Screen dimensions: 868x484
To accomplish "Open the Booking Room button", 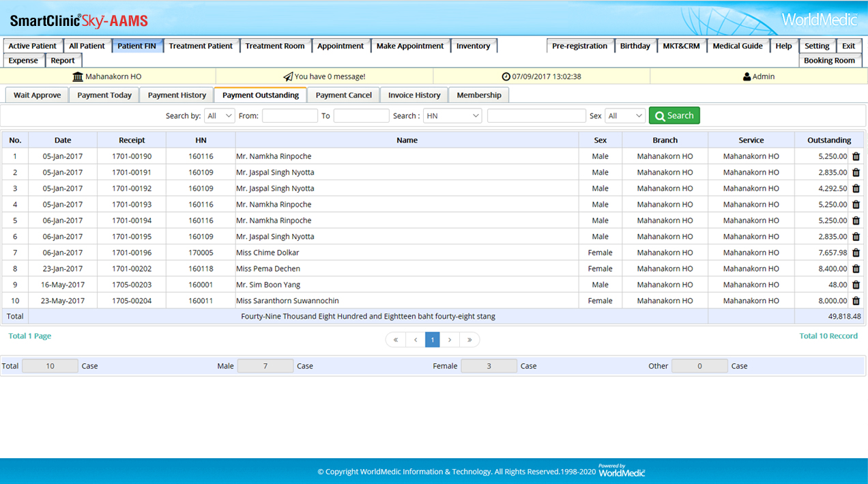I will coord(828,60).
